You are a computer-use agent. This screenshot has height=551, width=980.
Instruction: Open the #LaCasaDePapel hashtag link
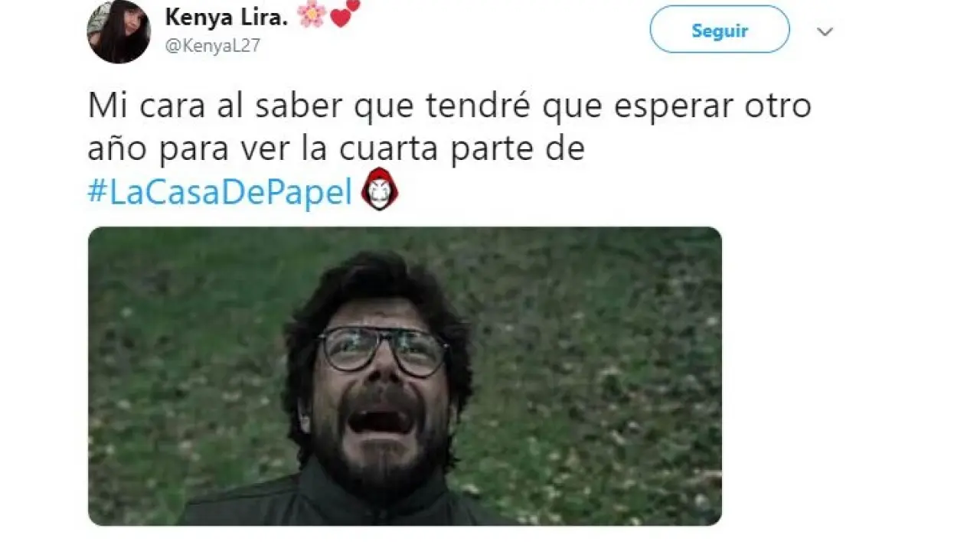coord(220,191)
